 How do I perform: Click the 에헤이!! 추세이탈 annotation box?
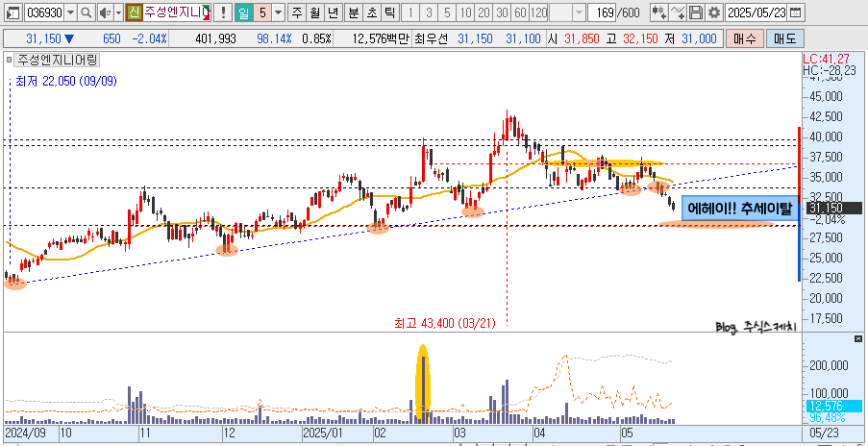coord(739,208)
